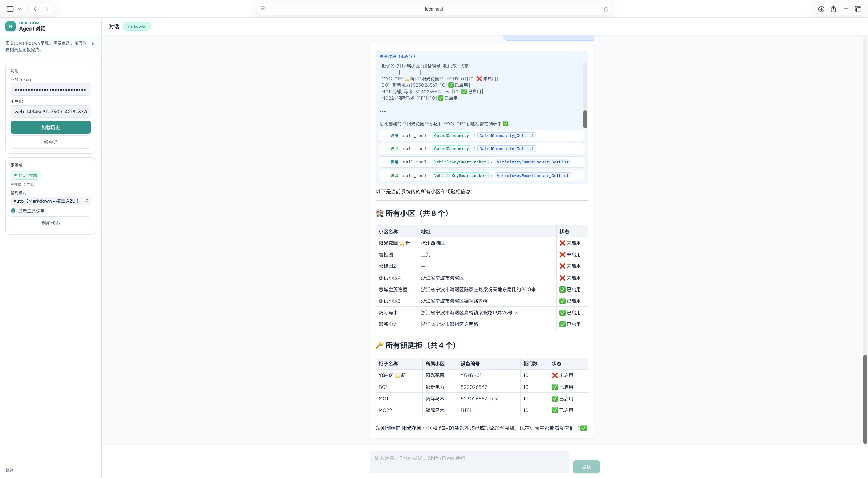Click the 浙江省宁波市鄞州区启明路 address cell
The height and width of the screenshot is (478, 868).
coord(487,324)
